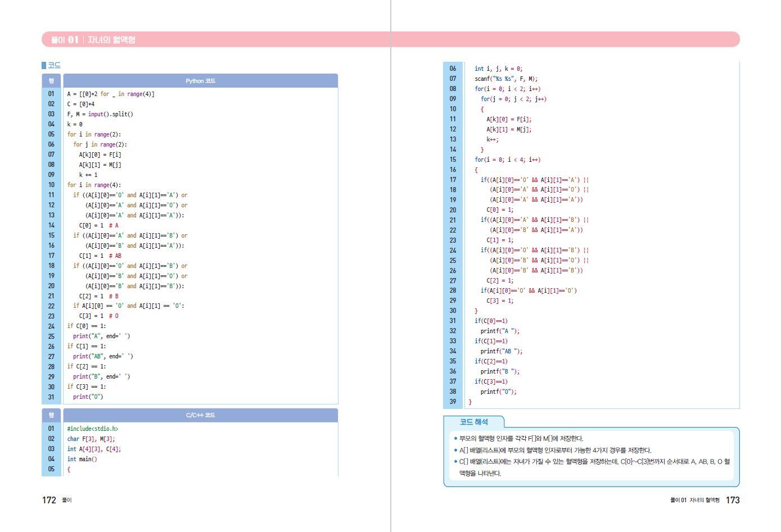Select the C line 'C[0] = 1;'
This screenshot has width=781, height=532.
[x=500, y=210]
